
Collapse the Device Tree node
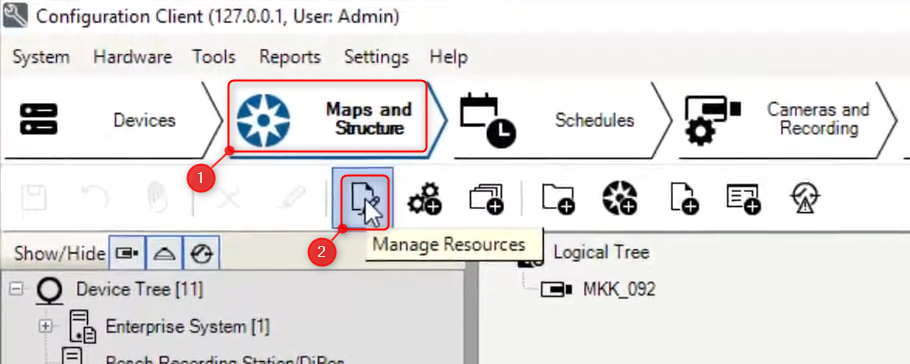point(16,289)
